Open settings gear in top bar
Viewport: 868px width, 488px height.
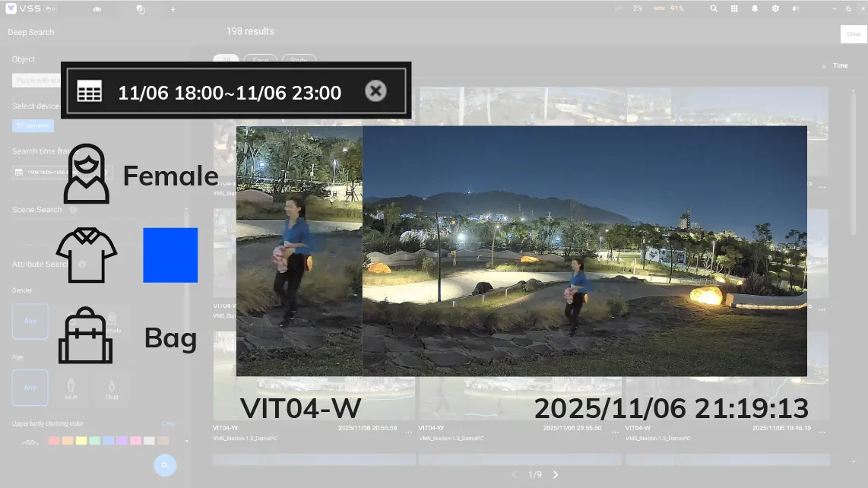775,8
